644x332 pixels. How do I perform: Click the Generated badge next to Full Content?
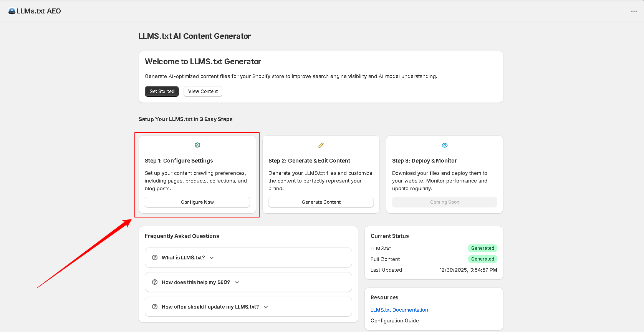[x=482, y=259]
